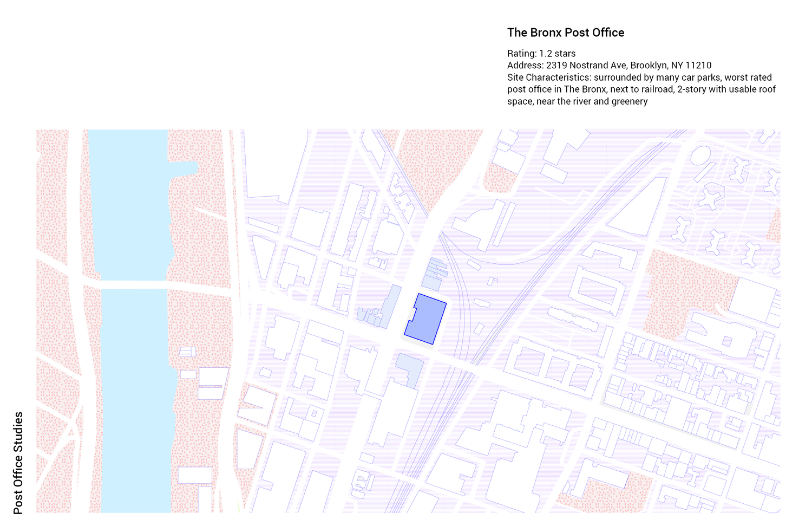Click the 'Address: 2319 Nostrand Ave' line

[x=610, y=66]
